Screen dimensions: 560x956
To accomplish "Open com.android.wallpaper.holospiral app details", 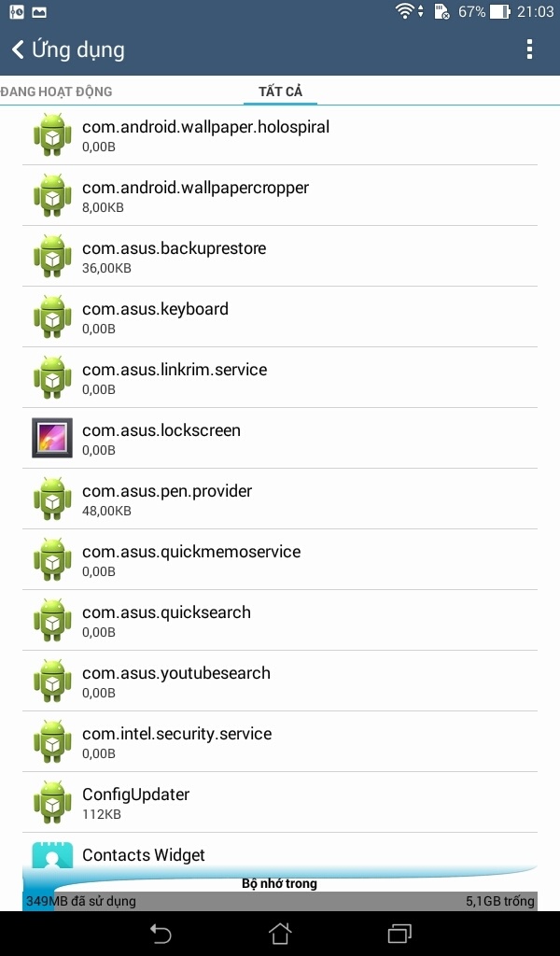I will pos(280,134).
